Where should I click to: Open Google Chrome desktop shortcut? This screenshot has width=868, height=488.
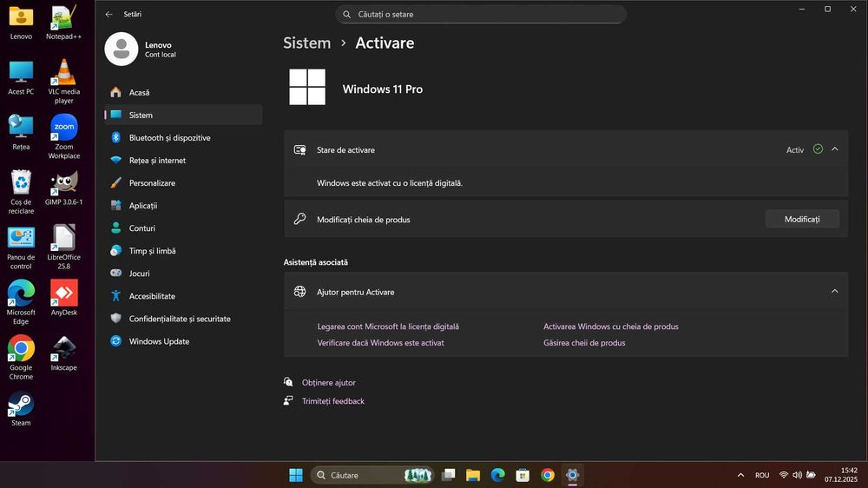pos(21,358)
